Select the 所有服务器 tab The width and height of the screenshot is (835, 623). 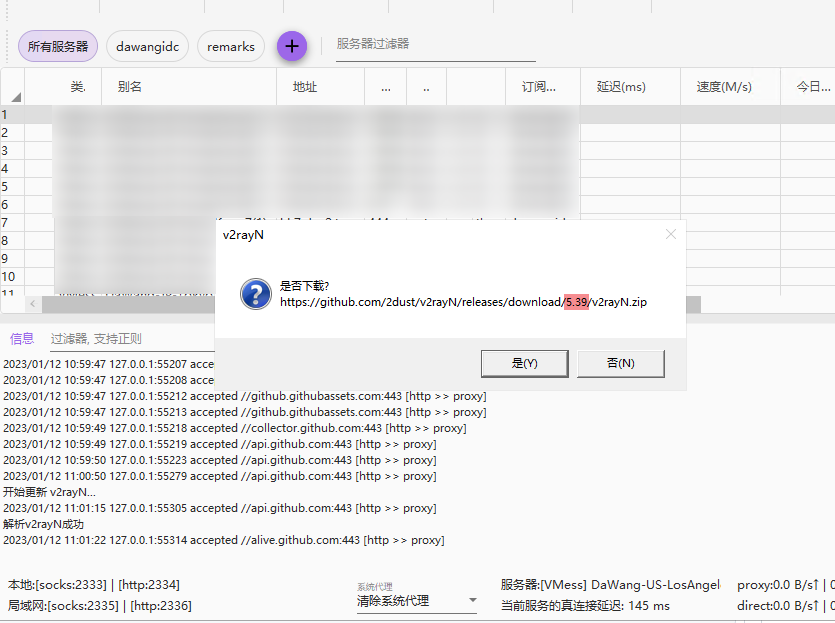tap(58, 46)
